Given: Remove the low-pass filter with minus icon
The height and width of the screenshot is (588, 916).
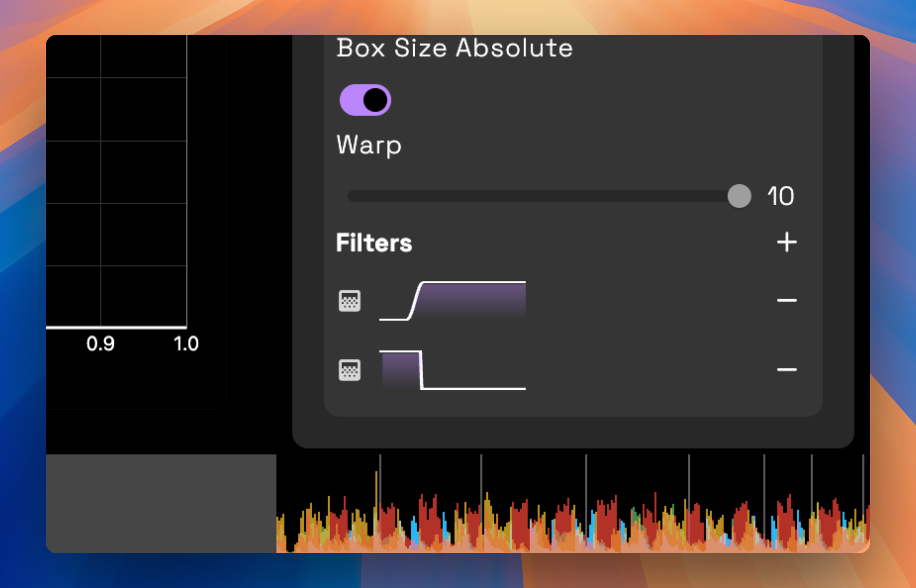Looking at the screenshot, I should pos(787,369).
